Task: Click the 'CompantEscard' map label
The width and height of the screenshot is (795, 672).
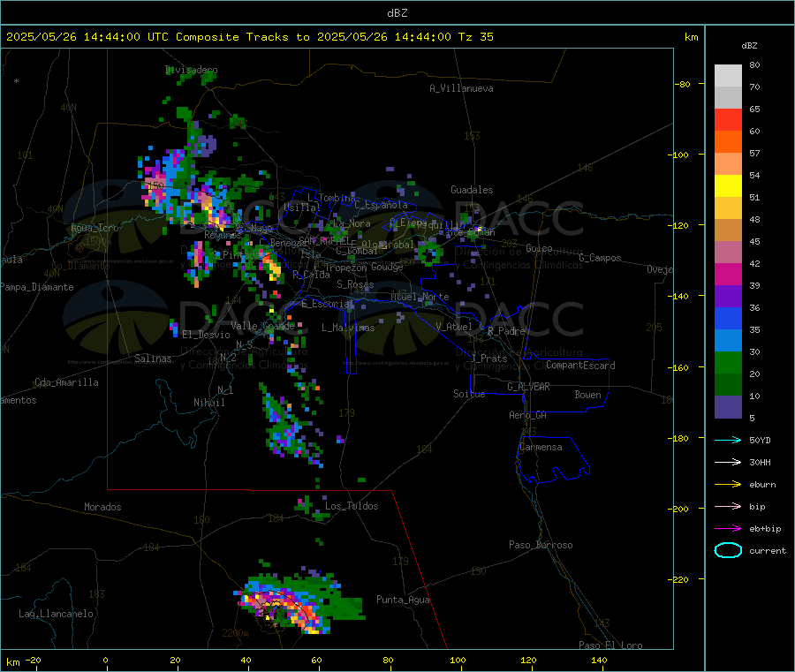Action: pos(580,365)
